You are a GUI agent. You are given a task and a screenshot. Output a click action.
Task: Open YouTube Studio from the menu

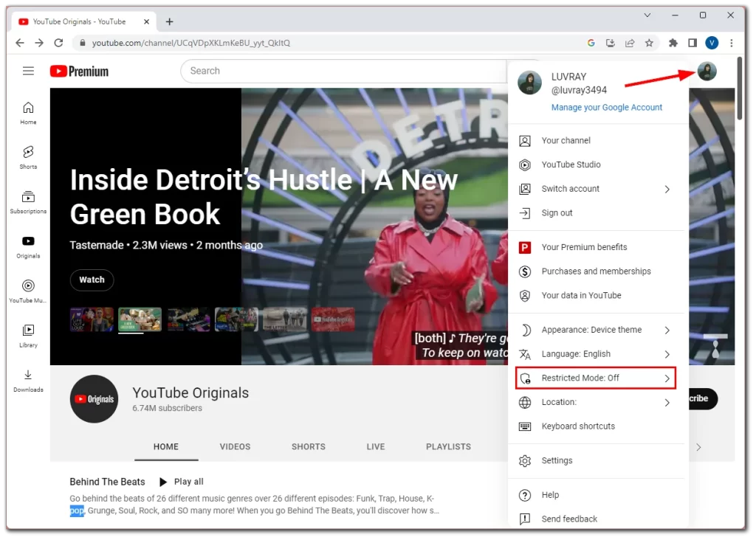[x=596, y=165]
